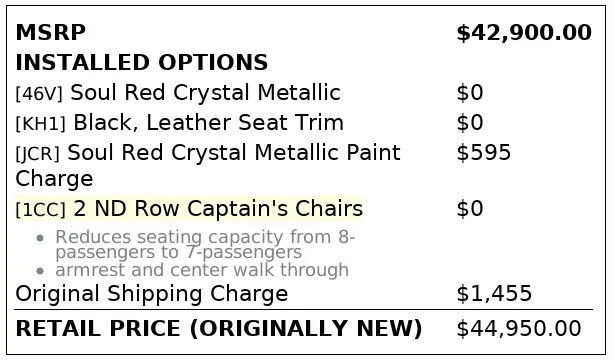Select the Original Shipping Charge line
The width and height of the screenshot is (614, 361).
click(152, 294)
